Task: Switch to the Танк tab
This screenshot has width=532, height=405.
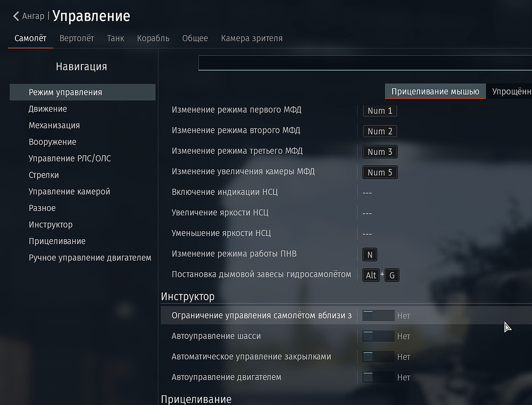Action: (x=115, y=38)
